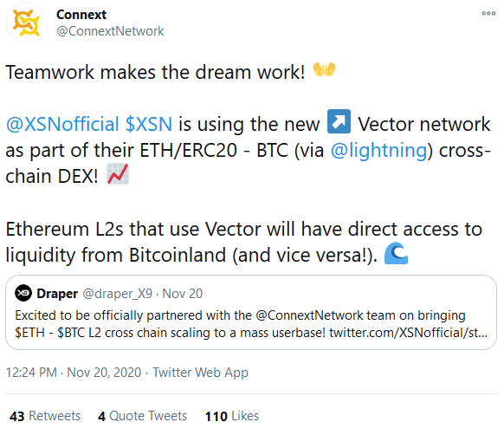Viewport: 504px width, 435px height.
Task: Click the Draper name in the quoted tweet
Action: click(57, 294)
